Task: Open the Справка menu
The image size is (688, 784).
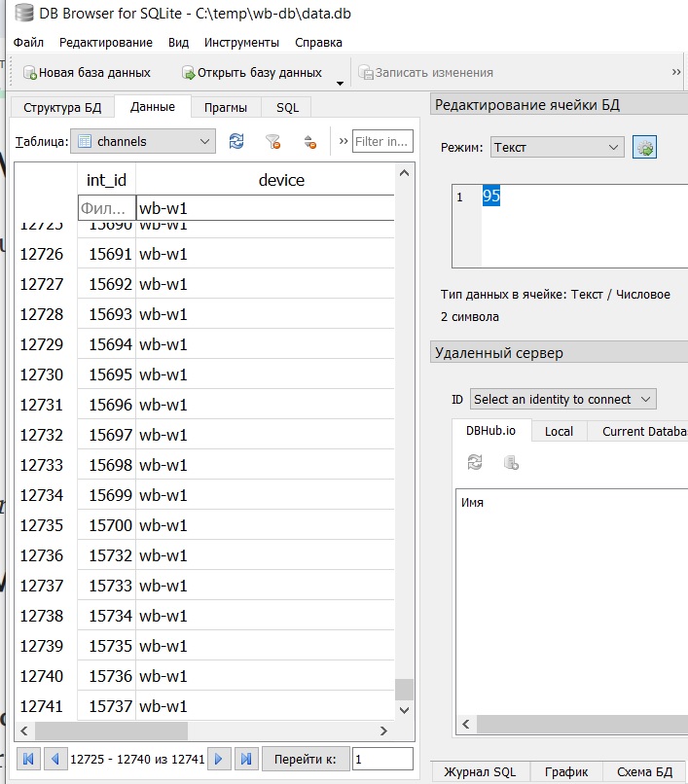Action: coord(319,43)
